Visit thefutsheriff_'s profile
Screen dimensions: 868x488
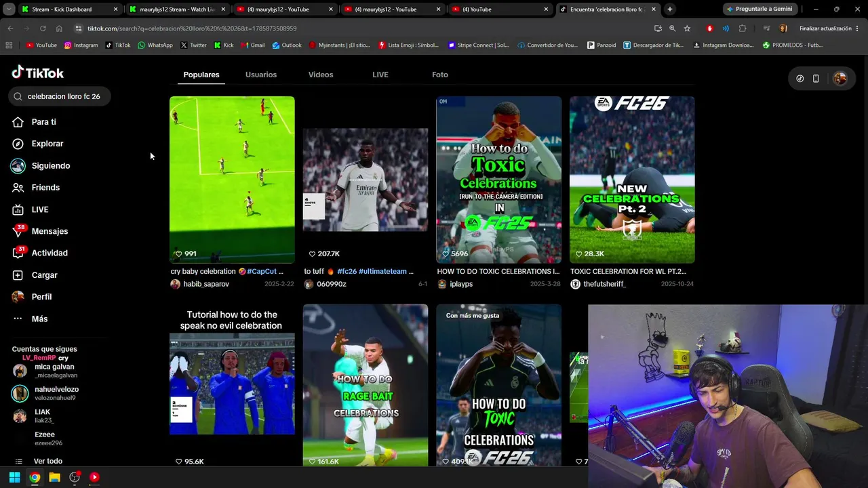[598, 284]
